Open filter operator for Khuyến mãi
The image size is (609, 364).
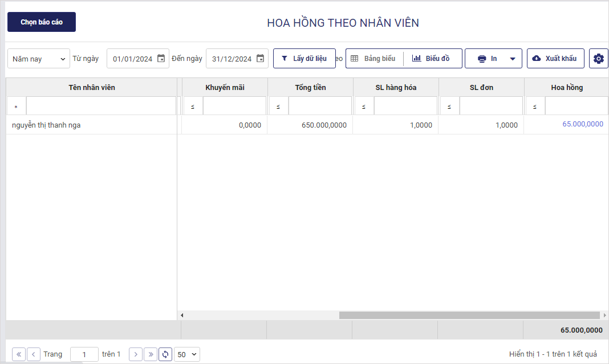pos(193,107)
